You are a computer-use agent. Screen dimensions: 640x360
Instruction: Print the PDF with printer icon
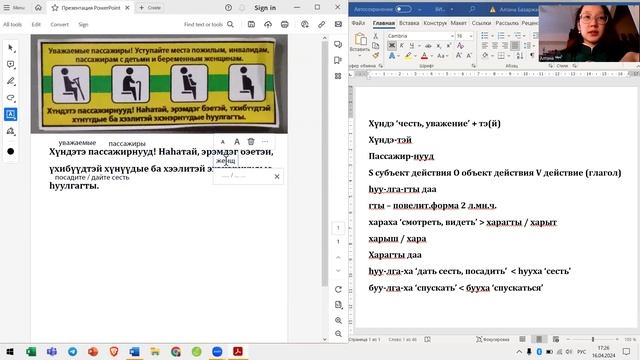pos(284,24)
